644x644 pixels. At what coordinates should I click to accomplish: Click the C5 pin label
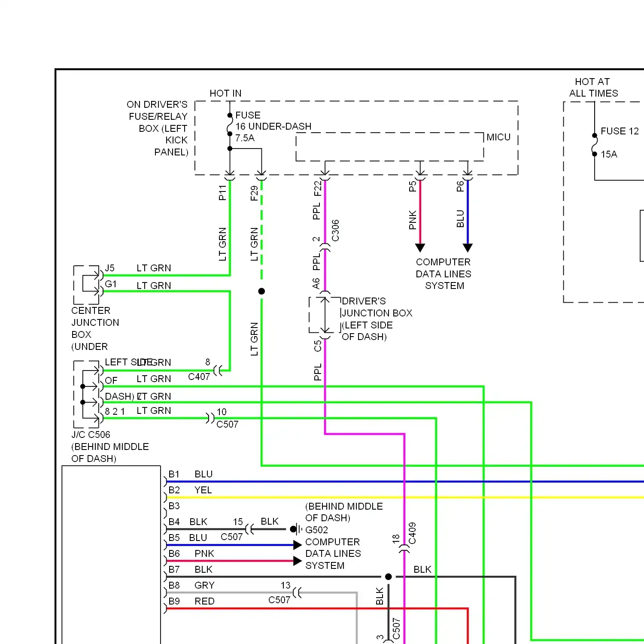pos(317,346)
